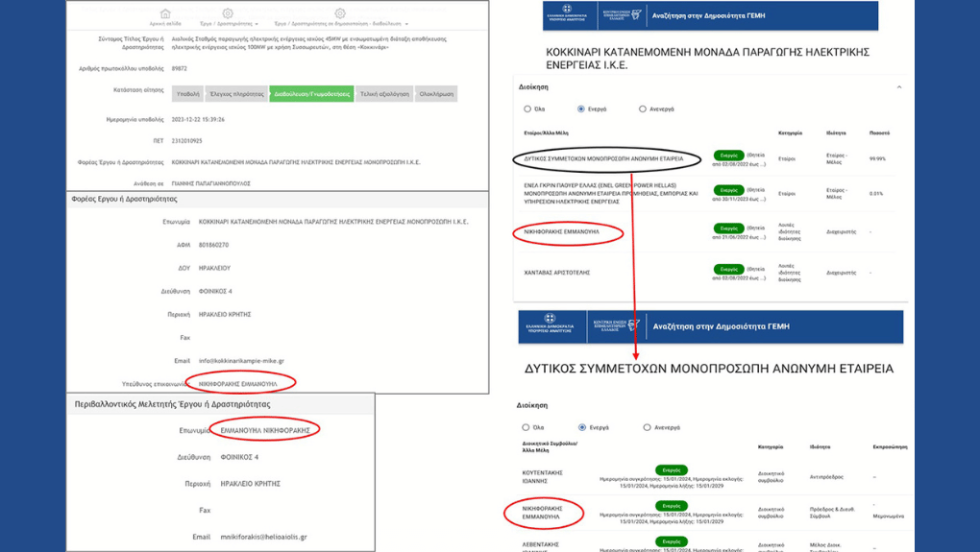
Task: Click Αναζήτηση στην Δημοσιότητα ΓΕΜΗ in the lower header
Action: click(721, 326)
